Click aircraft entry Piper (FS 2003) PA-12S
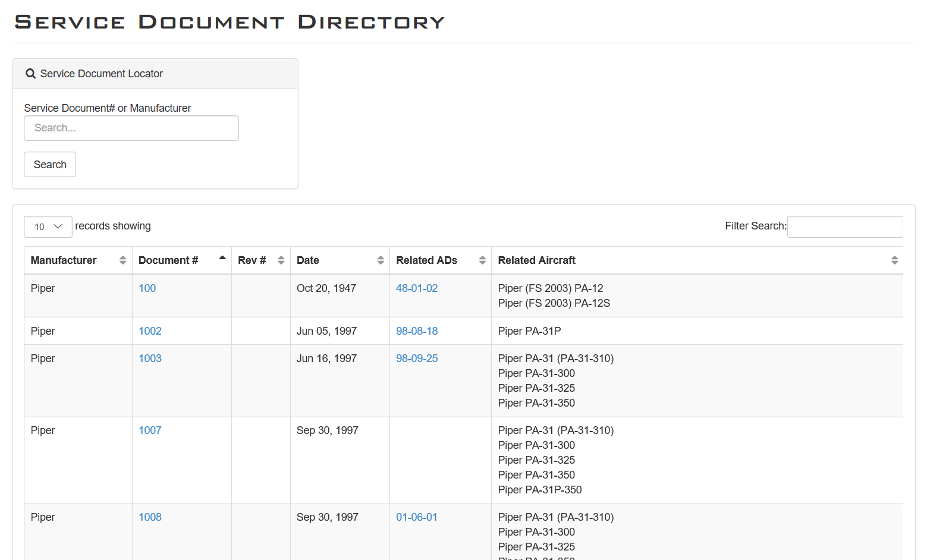 coord(554,303)
